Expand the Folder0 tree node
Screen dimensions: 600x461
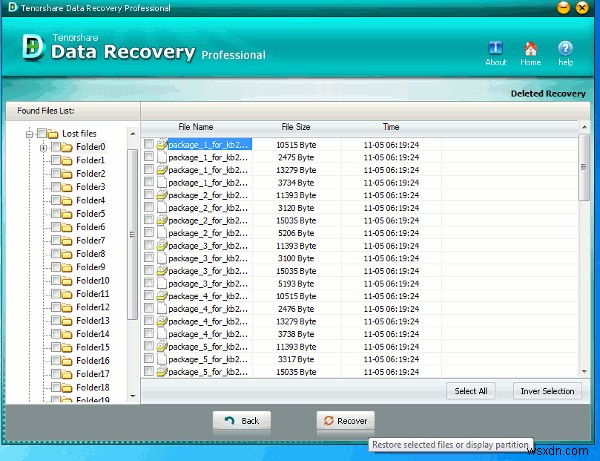click(43, 148)
